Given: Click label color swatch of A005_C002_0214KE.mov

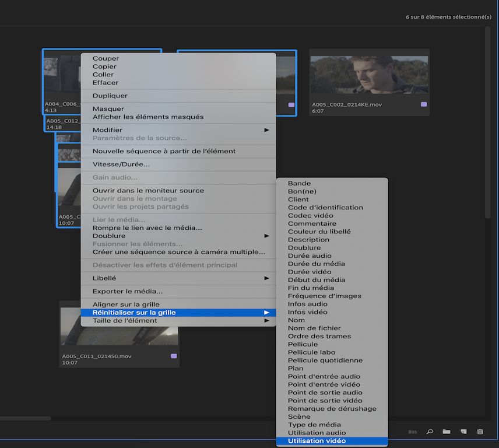Looking at the screenshot, I should [424, 104].
